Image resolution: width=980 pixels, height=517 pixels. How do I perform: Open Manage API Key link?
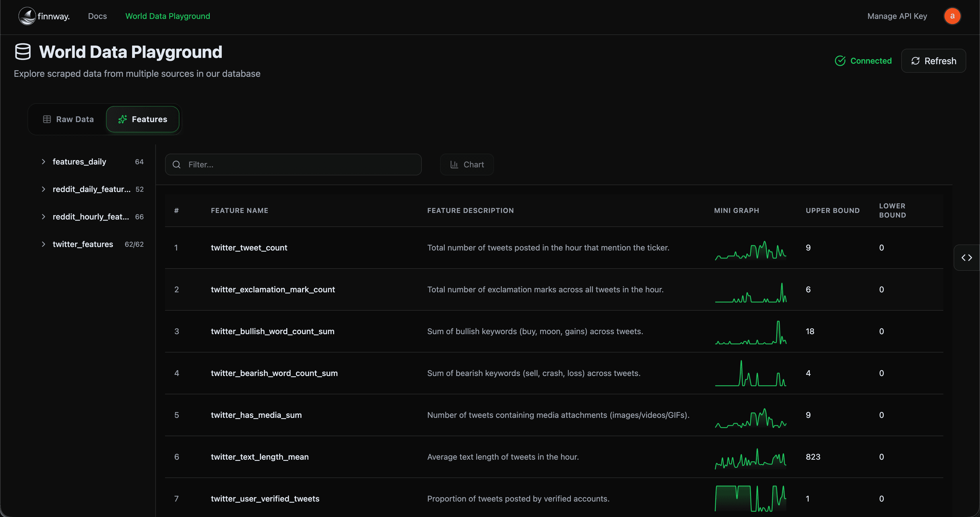(897, 16)
